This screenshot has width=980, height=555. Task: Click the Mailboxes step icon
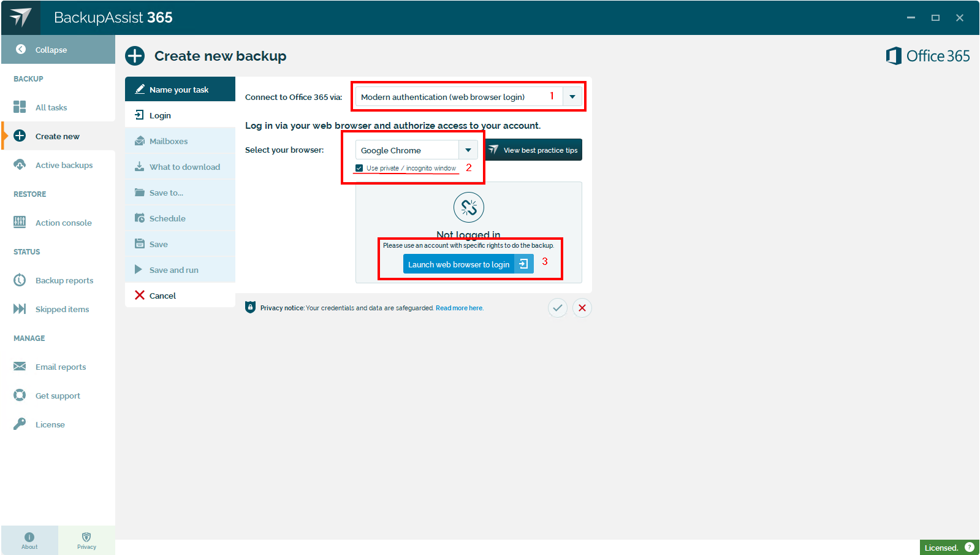click(140, 140)
